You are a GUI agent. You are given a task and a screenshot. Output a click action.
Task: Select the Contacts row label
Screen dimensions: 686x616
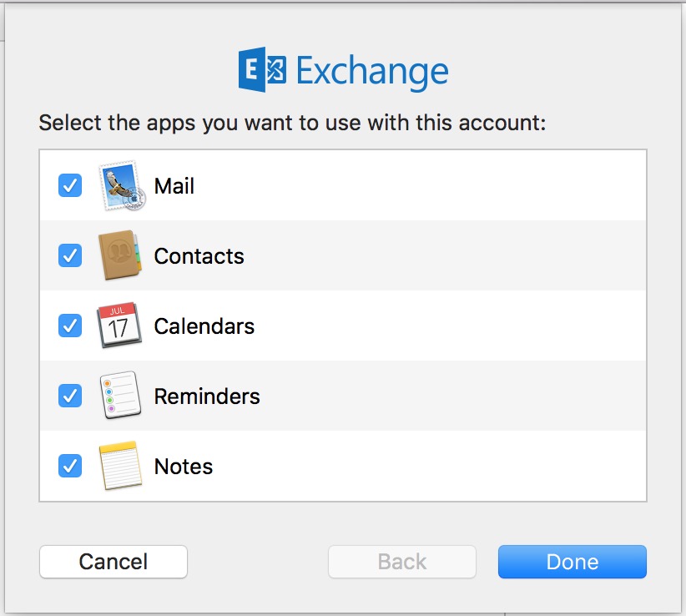199,255
